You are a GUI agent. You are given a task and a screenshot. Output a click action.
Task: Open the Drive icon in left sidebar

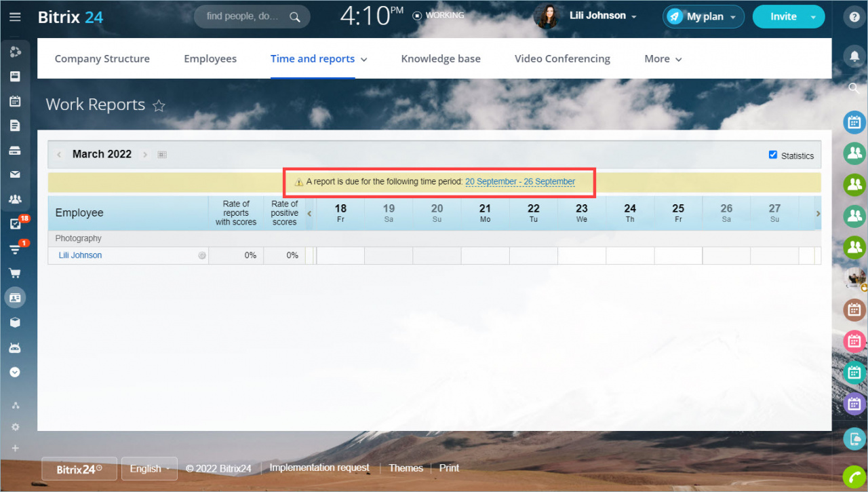[15, 151]
